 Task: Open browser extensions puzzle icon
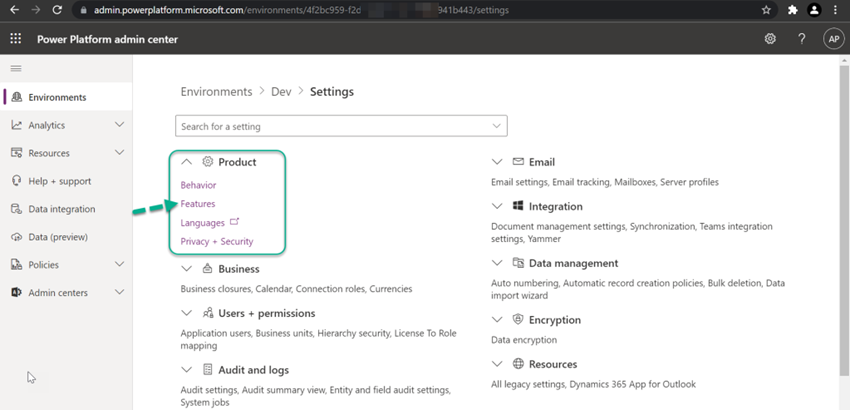click(x=793, y=10)
